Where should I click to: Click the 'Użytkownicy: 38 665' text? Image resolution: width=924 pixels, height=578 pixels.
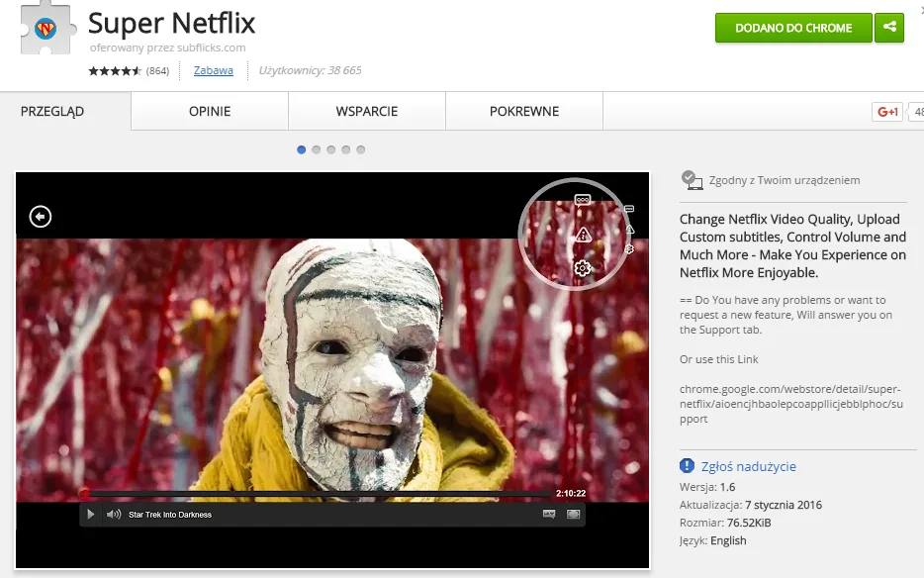point(310,70)
